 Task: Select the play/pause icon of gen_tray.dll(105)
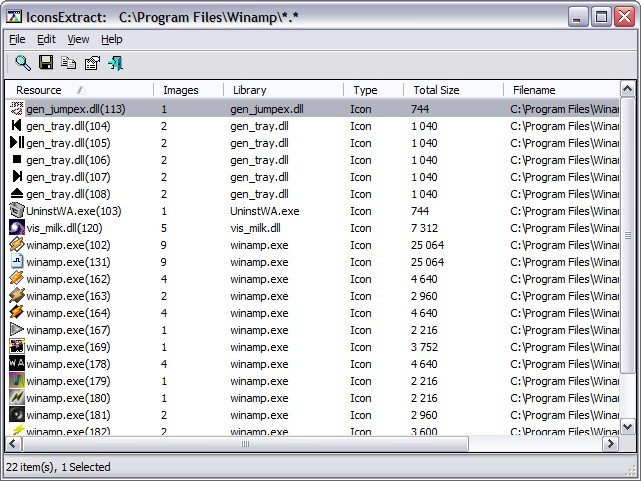tap(17, 143)
